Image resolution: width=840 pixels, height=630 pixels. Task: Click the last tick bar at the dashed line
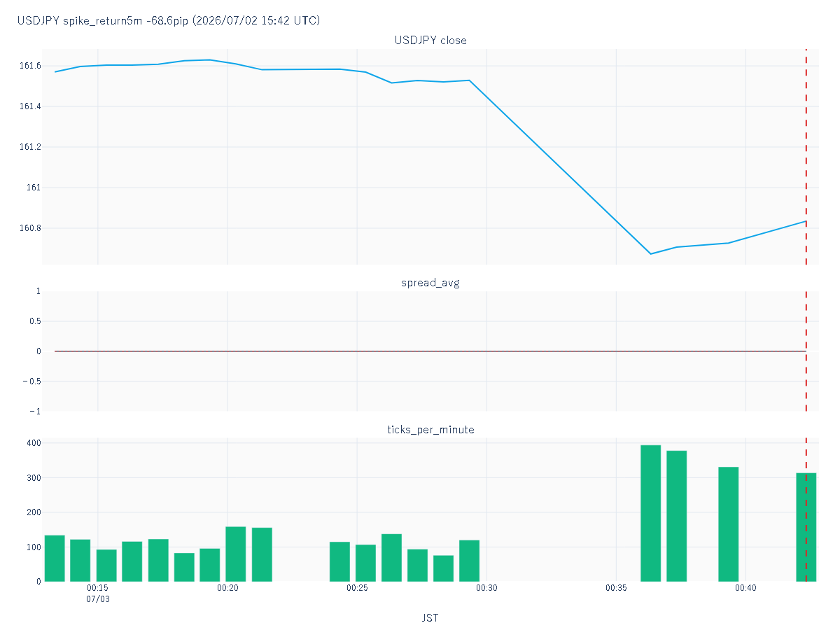coord(806,527)
